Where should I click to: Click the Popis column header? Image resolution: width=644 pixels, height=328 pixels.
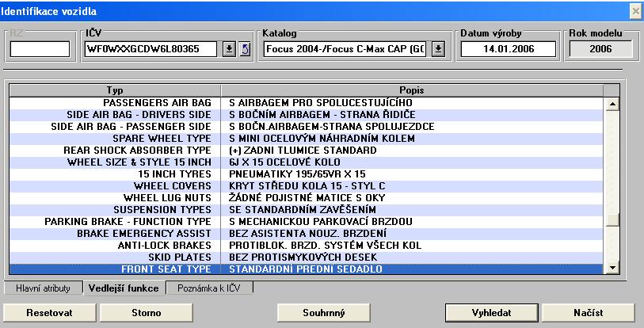click(x=411, y=90)
